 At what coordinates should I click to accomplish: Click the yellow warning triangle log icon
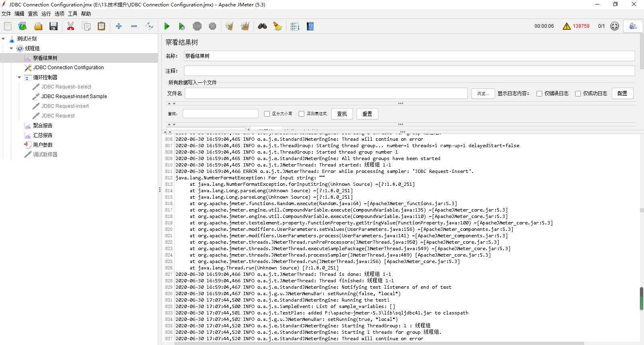click(x=567, y=26)
